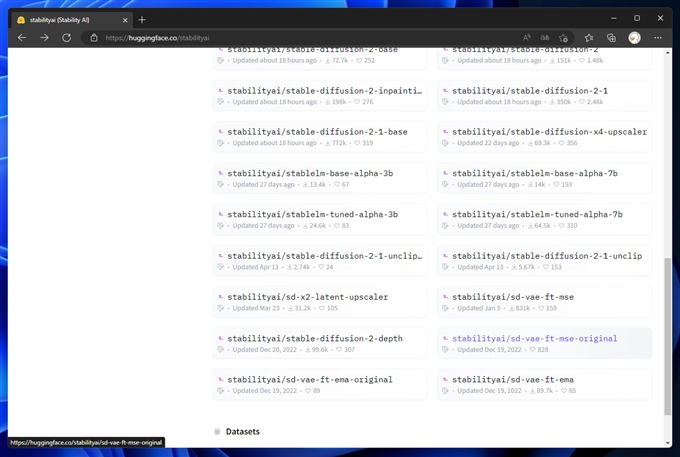Open stabilityai/stablelm-base-alpha-3b model
680x457 pixels.
tap(320, 178)
